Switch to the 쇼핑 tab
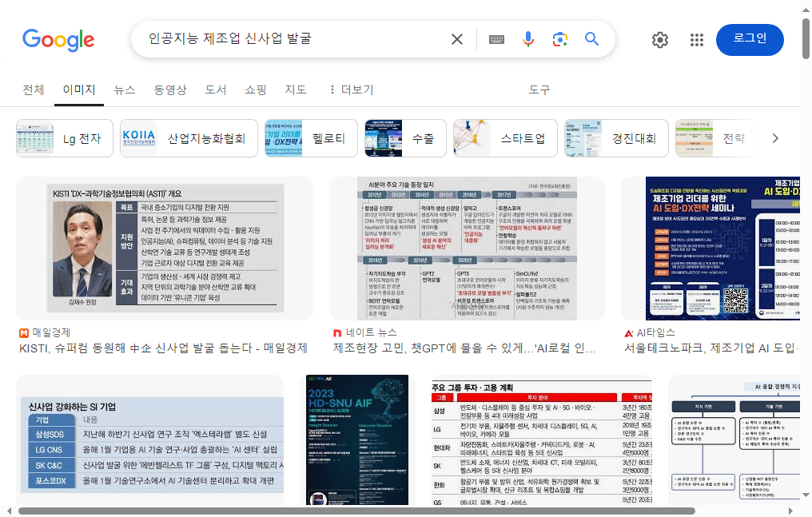812x517 pixels. tap(255, 89)
